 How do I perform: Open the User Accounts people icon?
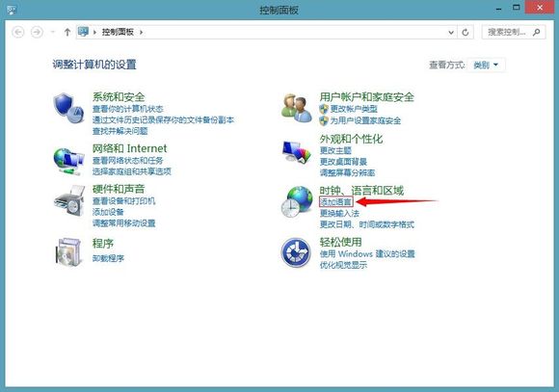click(x=297, y=108)
